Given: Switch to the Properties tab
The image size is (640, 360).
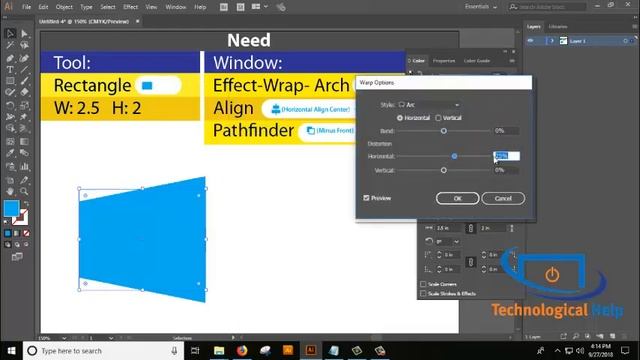Looking at the screenshot, I should pyautogui.click(x=444, y=61).
